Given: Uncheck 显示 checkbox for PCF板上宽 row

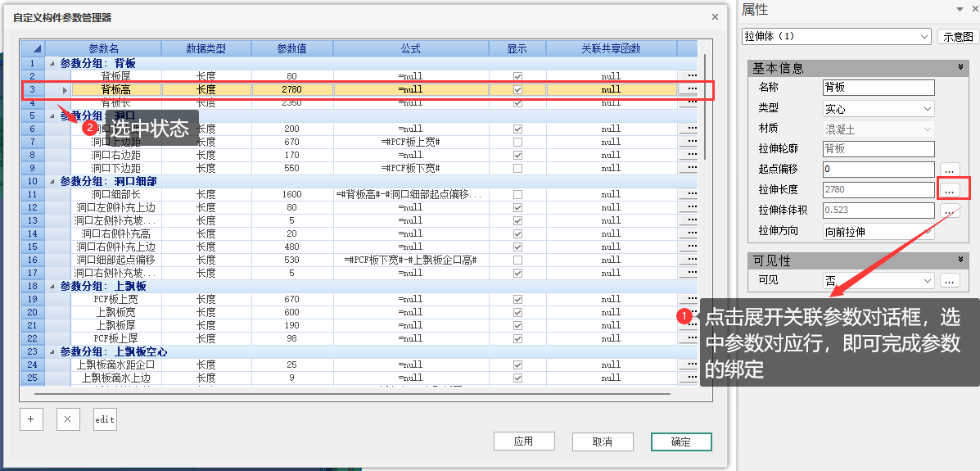Looking at the screenshot, I should click(x=517, y=299).
